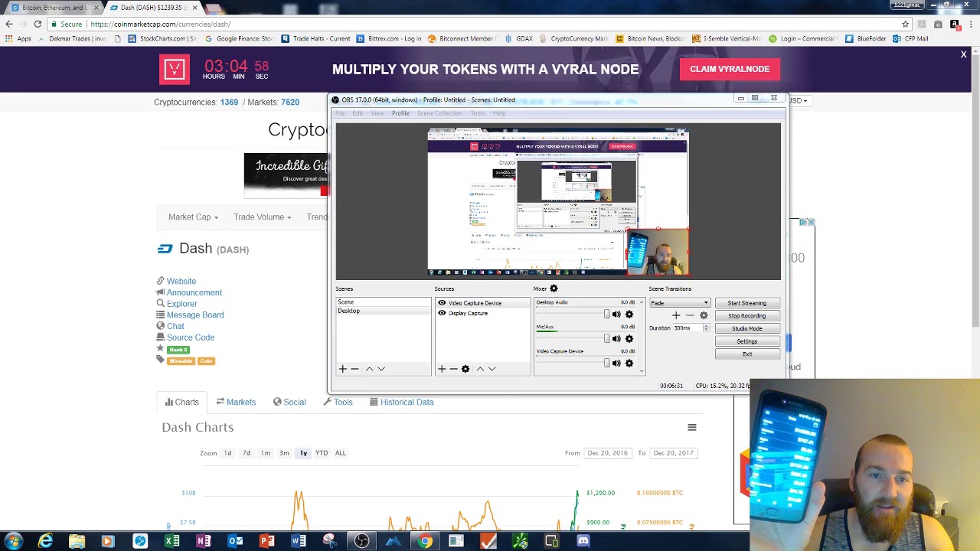The height and width of the screenshot is (551, 980).
Task: Click Stop Recording button
Action: pos(747,316)
